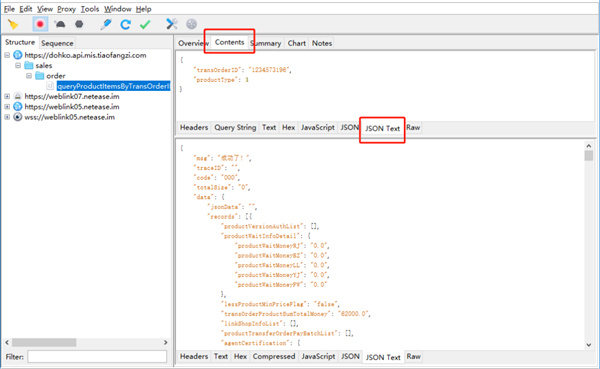Open the Proxy menu

(x=67, y=9)
